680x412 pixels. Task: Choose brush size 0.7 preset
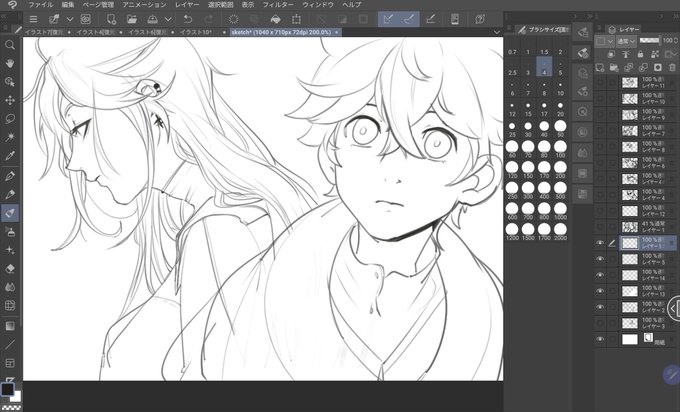tap(512, 49)
